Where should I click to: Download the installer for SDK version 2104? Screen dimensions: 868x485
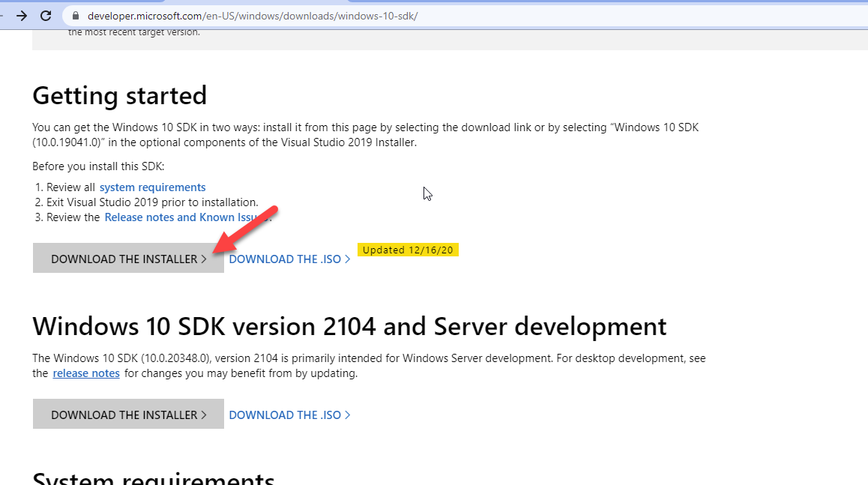click(128, 415)
